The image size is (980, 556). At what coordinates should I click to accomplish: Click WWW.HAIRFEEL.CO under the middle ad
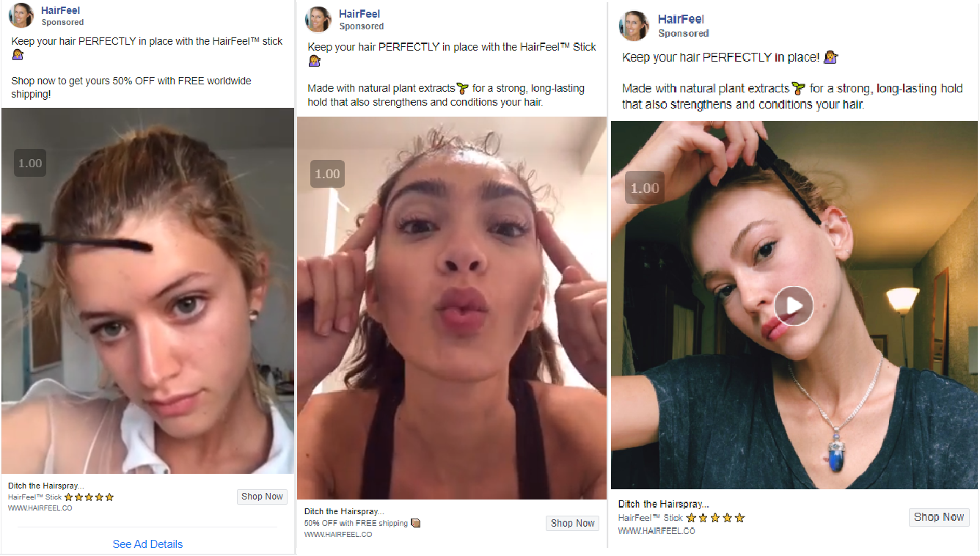pyautogui.click(x=338, y=535)
